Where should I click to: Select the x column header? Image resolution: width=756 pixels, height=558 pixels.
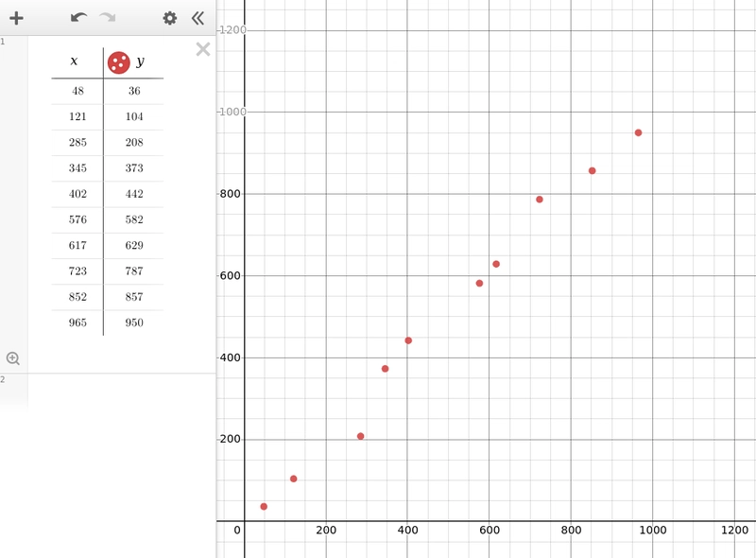(75, 61)
